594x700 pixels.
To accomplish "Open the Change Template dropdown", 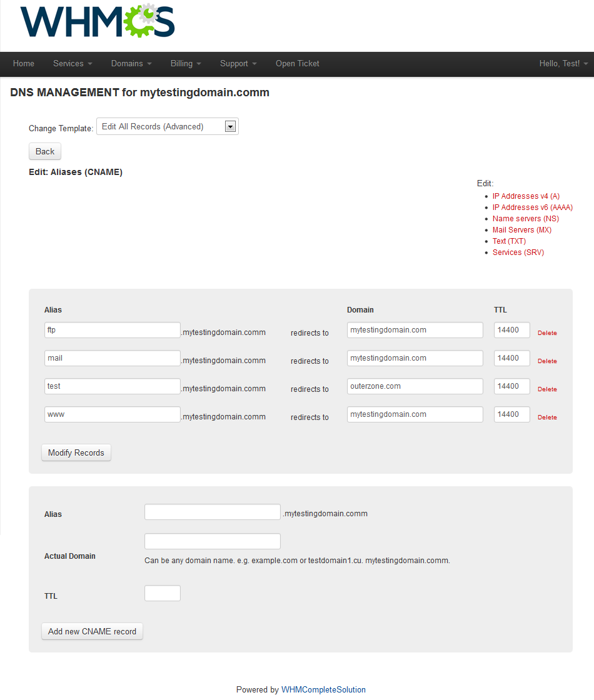I will point(167,127).
